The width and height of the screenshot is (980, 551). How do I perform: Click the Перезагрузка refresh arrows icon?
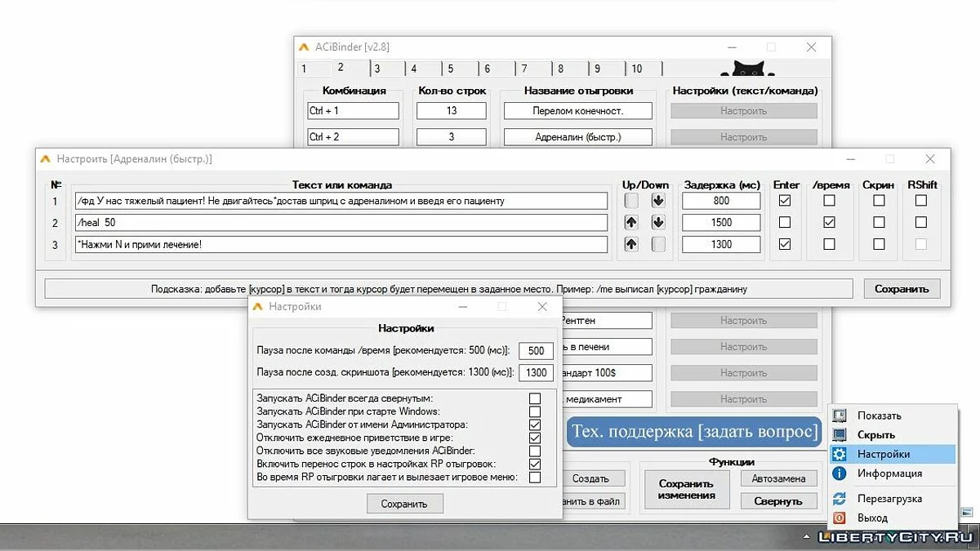840,499
